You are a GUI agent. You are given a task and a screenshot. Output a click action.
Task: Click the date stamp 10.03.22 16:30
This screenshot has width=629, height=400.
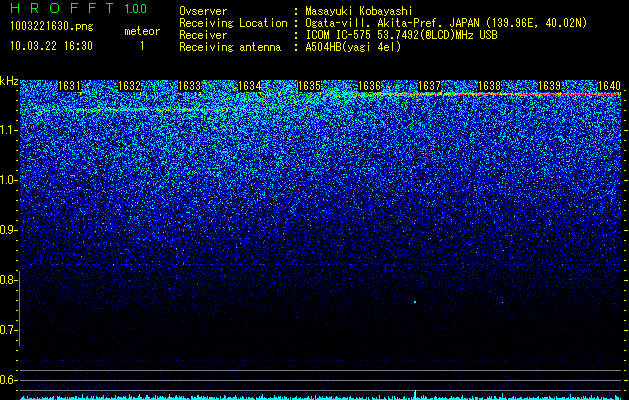click(x=51, y=46)
